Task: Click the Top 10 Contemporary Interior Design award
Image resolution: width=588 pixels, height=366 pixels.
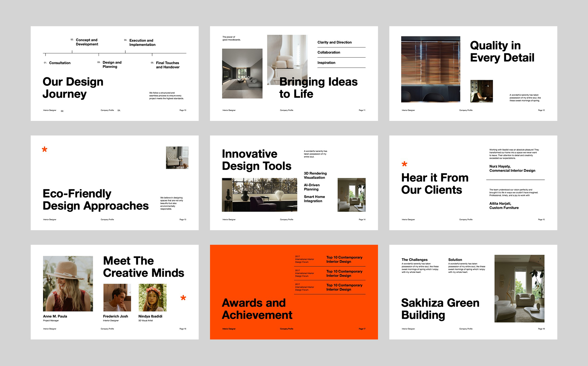Action: click(x=344, y=259)
